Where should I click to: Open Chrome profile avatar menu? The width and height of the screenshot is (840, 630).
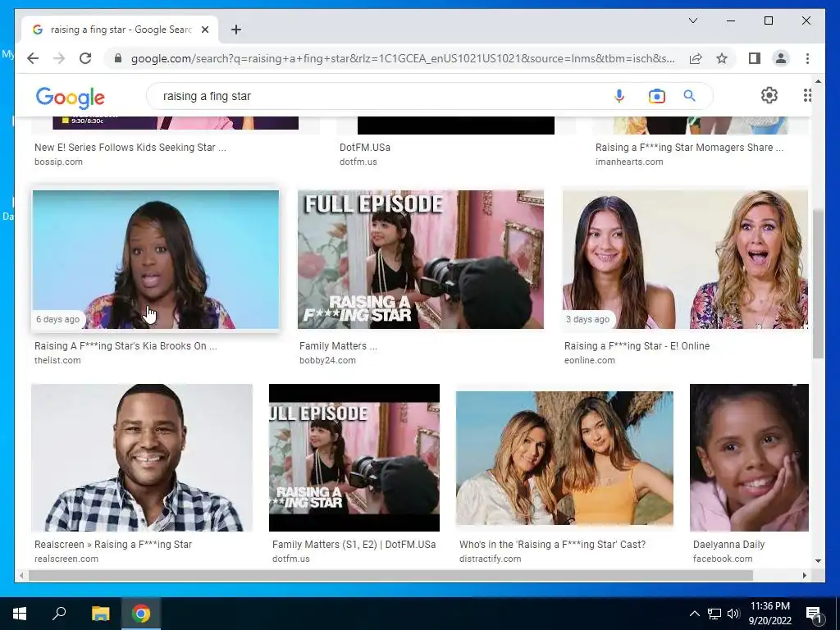point(781,58)
